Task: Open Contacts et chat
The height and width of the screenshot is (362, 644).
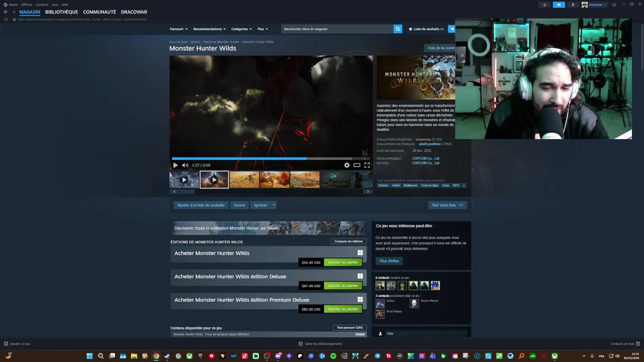Action: 624,344
